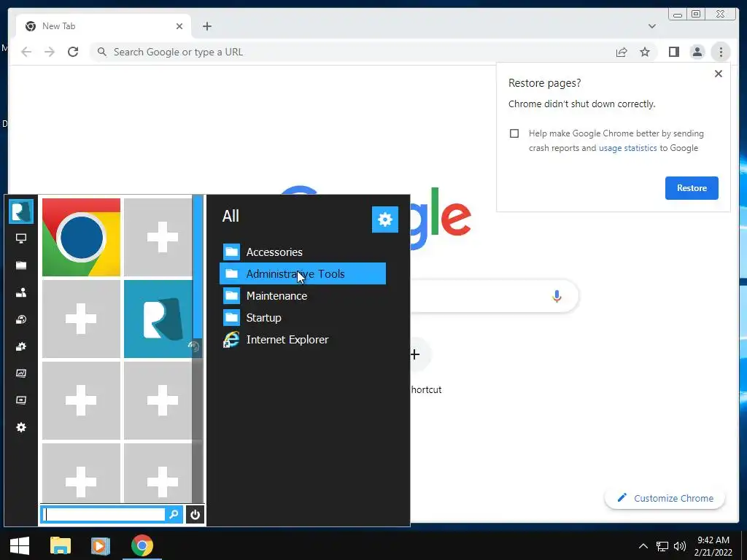Open the media player taskbar icon
The width and height of the screenshot is (747, 560).
101,545
